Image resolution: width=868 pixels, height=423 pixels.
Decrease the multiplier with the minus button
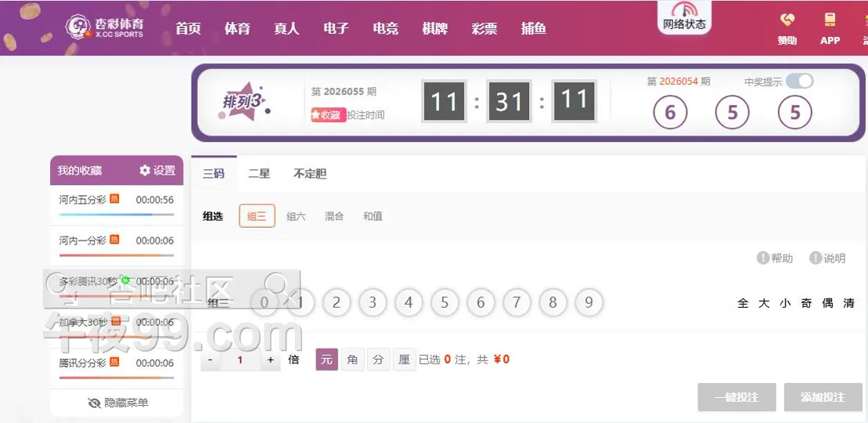click(x=211, y=360)
